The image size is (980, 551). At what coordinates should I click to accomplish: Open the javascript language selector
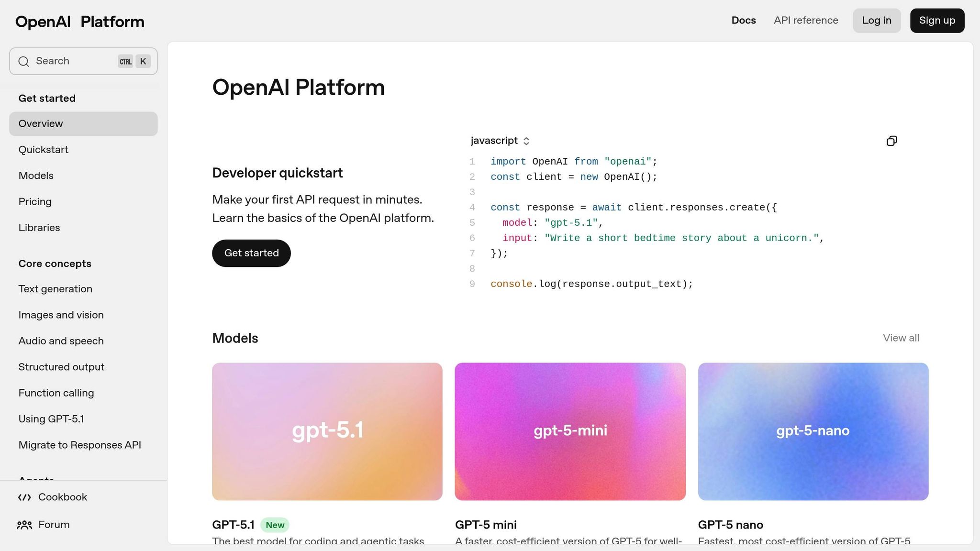click(500, 141)
